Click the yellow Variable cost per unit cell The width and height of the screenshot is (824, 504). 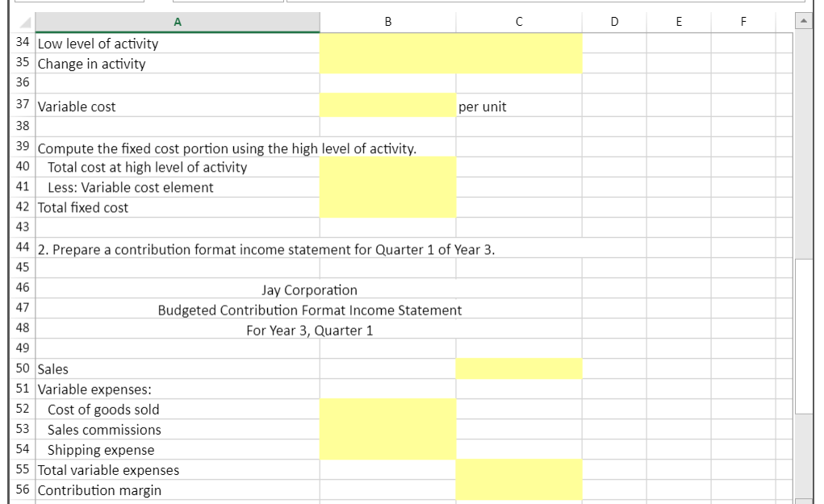click(x=389, y=106)
